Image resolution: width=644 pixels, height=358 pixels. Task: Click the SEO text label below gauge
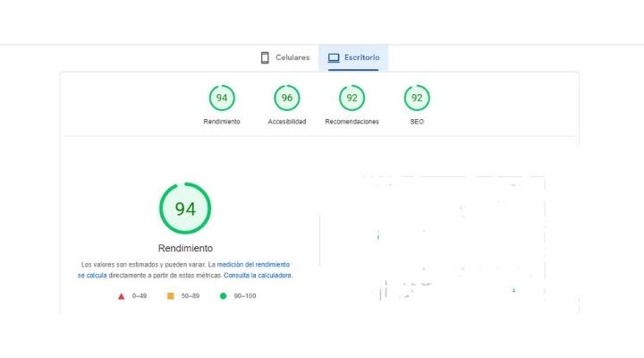pos(417,122)
